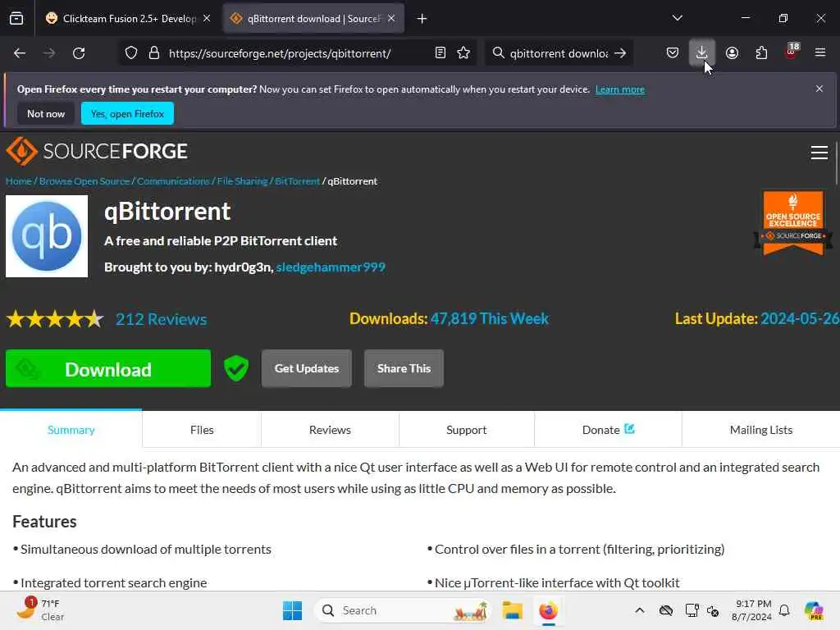Viewport: 840px width, 630px height.
Task: Open Communications breadcrumb link
Action: coord(173,181)
